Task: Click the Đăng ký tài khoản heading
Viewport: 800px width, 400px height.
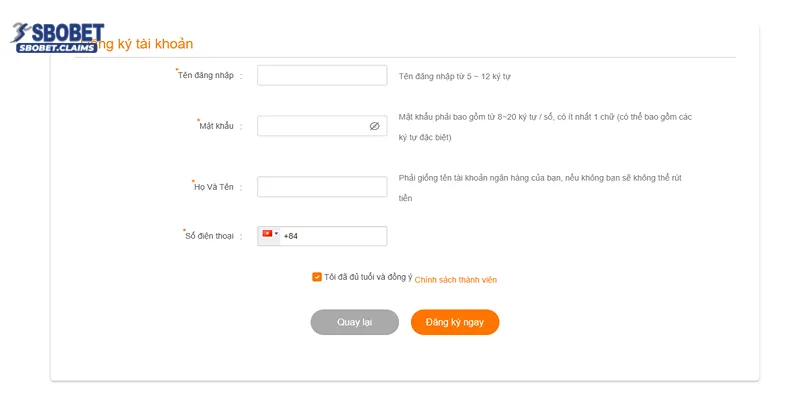Action: coord(143,44)
